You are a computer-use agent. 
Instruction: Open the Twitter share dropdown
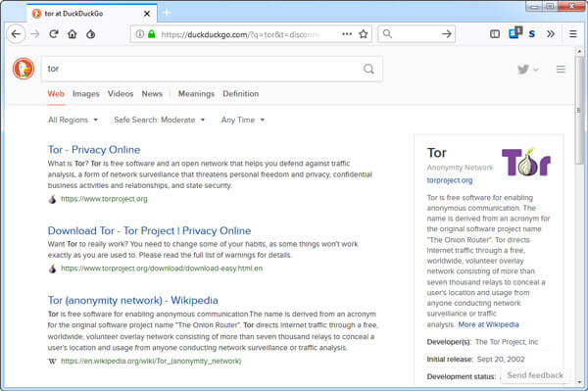[x=527, y=69]
